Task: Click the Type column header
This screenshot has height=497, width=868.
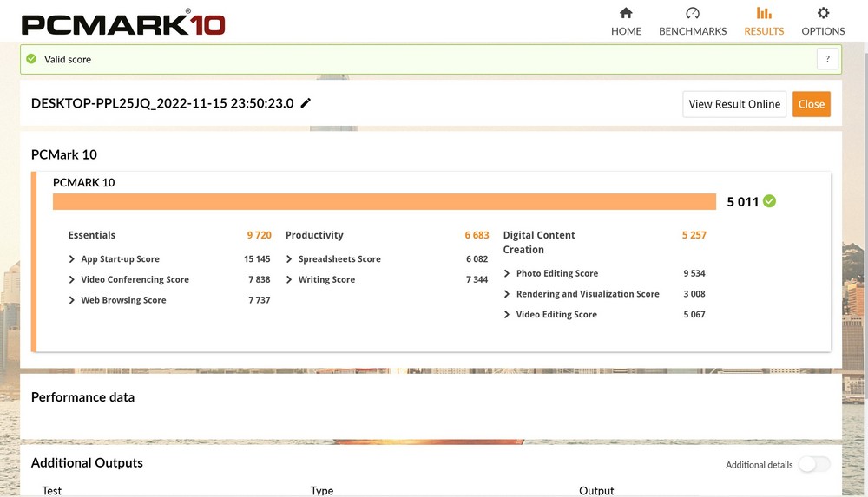Action: pos(322,490)
